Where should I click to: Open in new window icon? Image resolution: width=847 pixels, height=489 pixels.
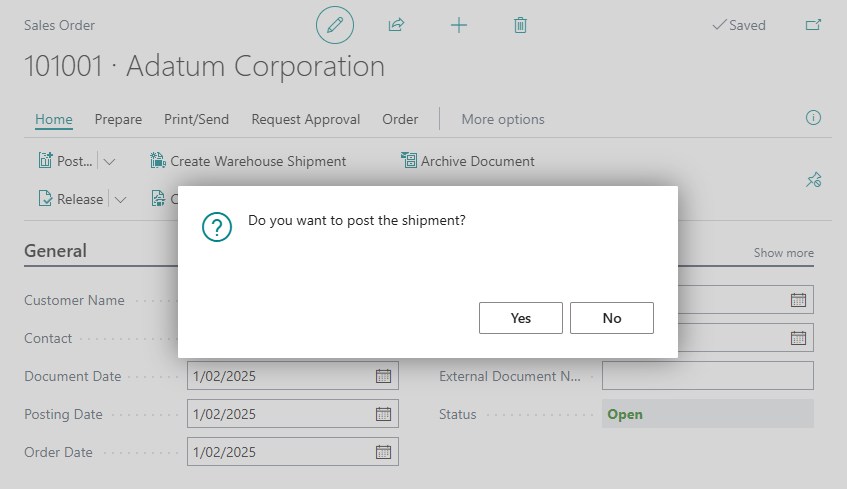pos(813,25)
